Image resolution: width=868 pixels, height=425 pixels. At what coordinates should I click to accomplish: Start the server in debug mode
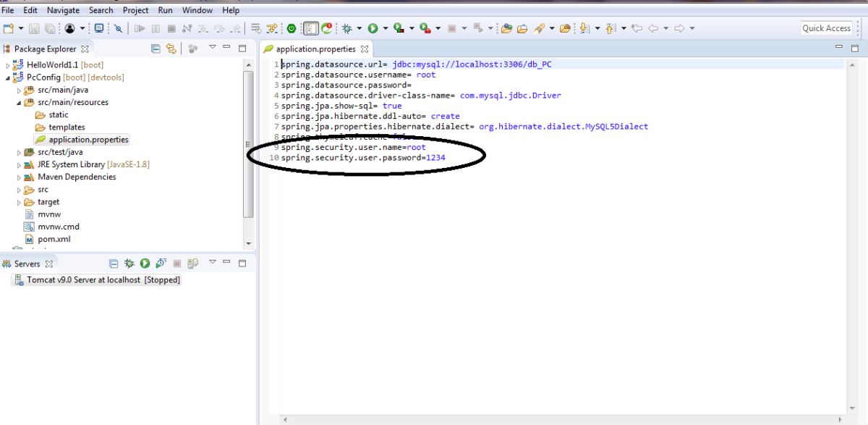129,264
